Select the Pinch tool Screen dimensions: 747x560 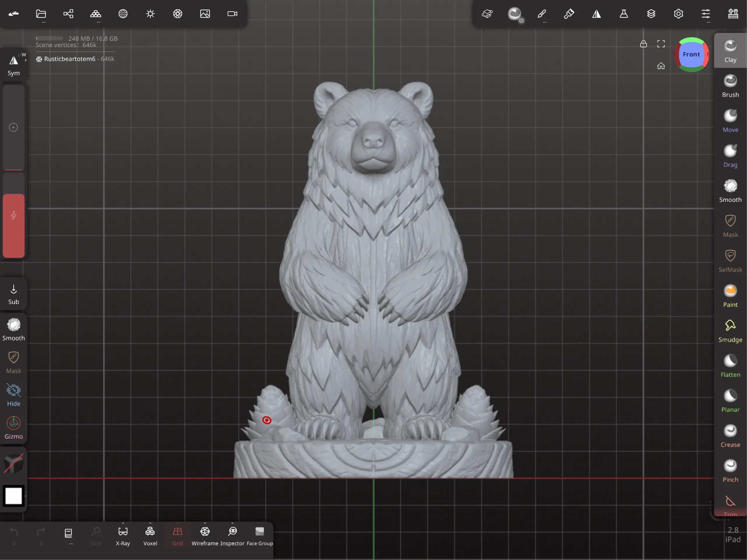730,471
